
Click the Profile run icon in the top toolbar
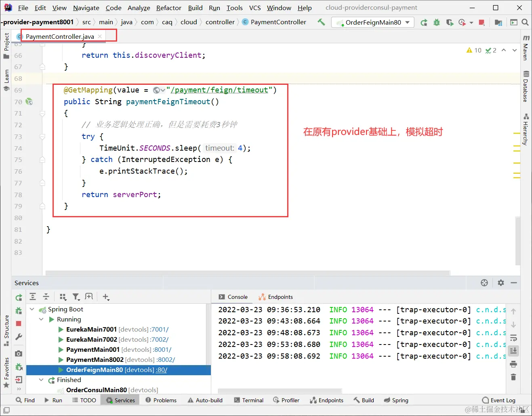tap(462, 23)
